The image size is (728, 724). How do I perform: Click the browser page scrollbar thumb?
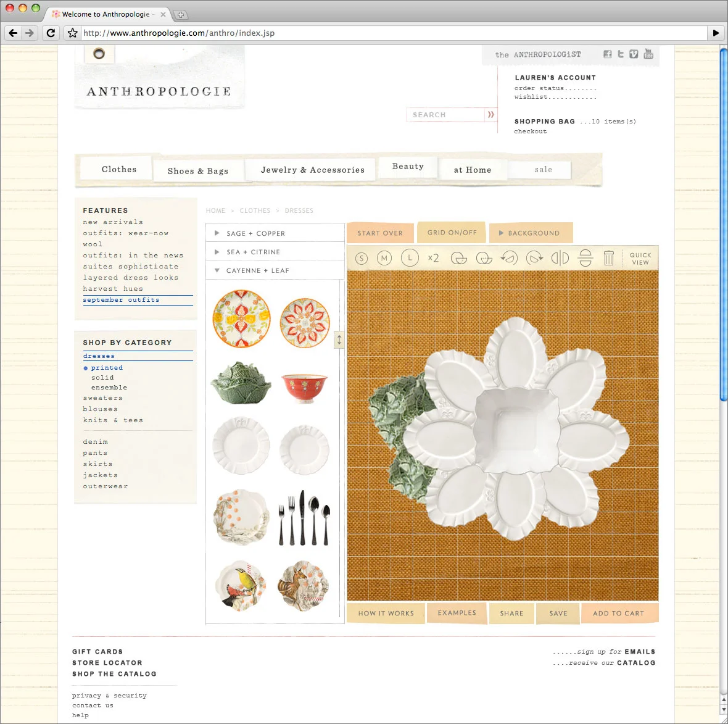click(x=723, y=224)
